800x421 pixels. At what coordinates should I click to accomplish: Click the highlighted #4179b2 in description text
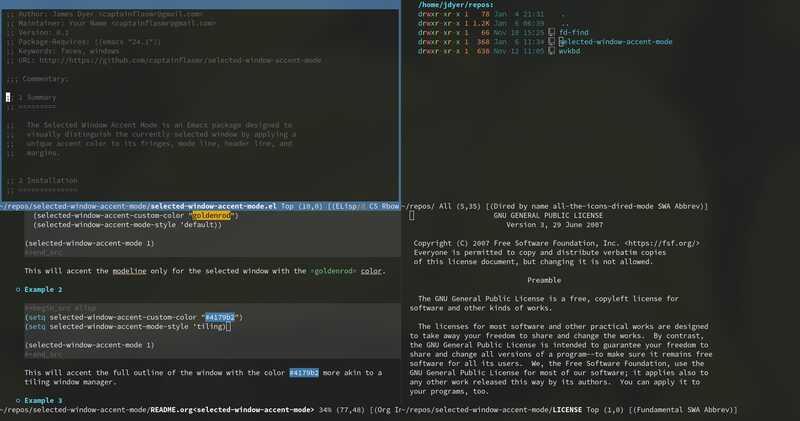pos(303,373)
